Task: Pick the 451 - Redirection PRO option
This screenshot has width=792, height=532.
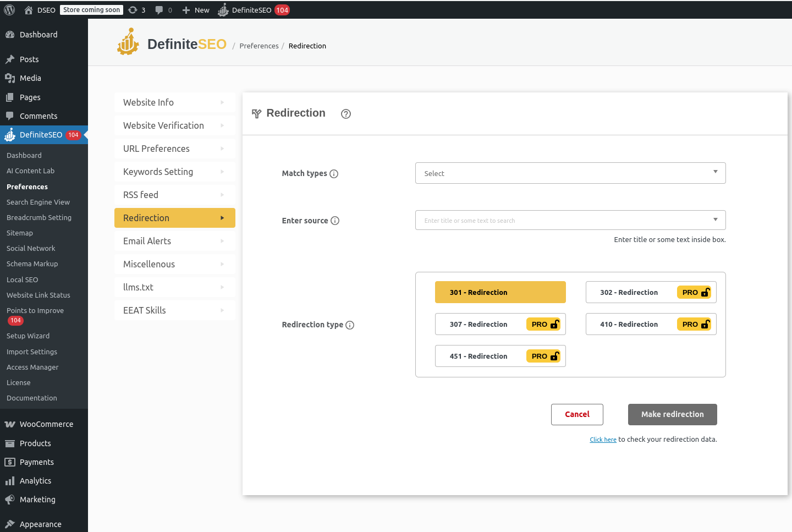Action: [x=500, y=356]
